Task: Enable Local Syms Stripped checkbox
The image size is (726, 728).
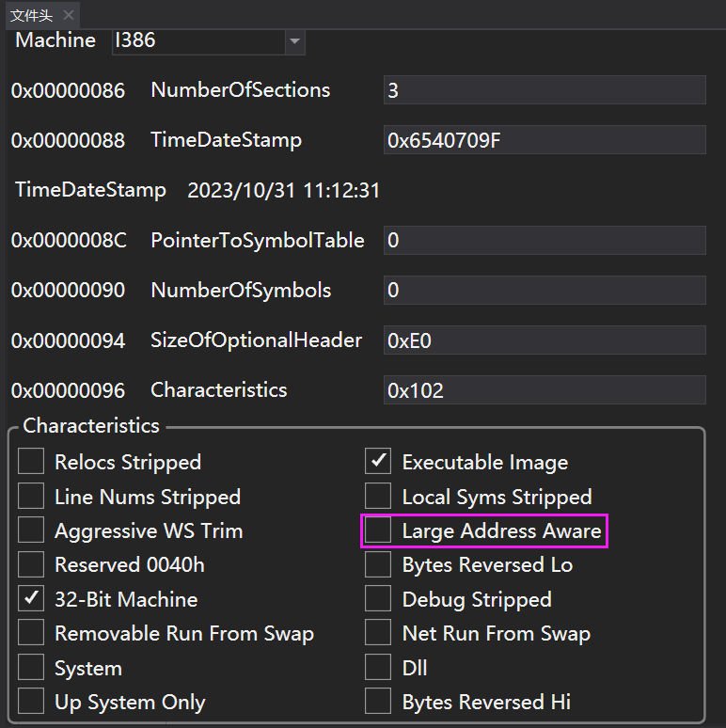Action: pyautogui.click(x=378, y=496)
